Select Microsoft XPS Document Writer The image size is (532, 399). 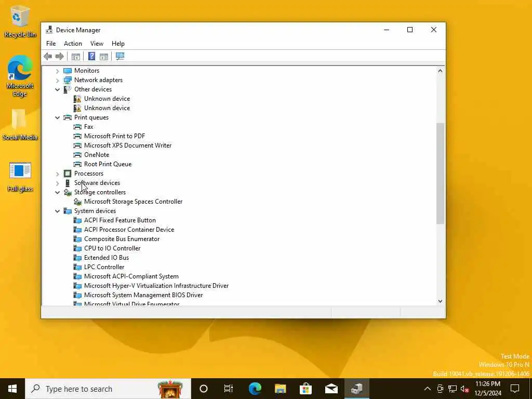(x=128, y=145)
